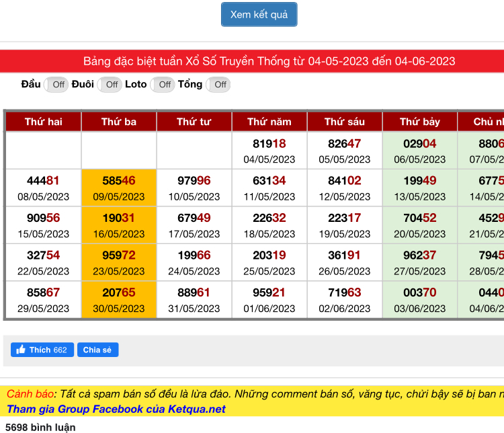Click the red Bảng đặc biệt tuần banner
504x433 pixels.
pos(269,61)
